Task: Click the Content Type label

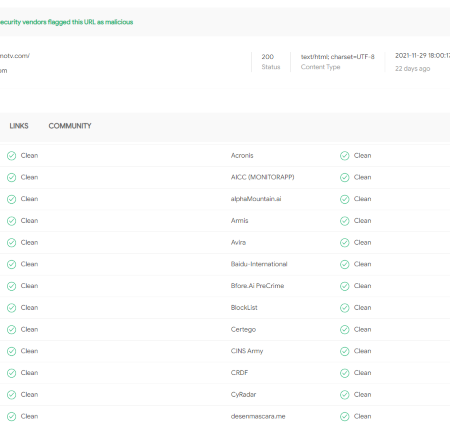Action: pos(320,67)
